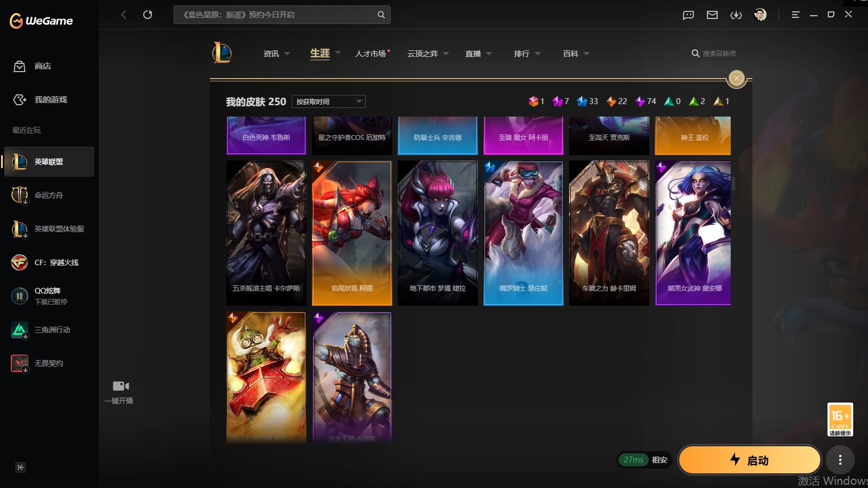The height and width of the screenshot is (488, 868).
Task: Click the one-click streaming (一键开播) camera icon
Action: [x=120, y=386]
